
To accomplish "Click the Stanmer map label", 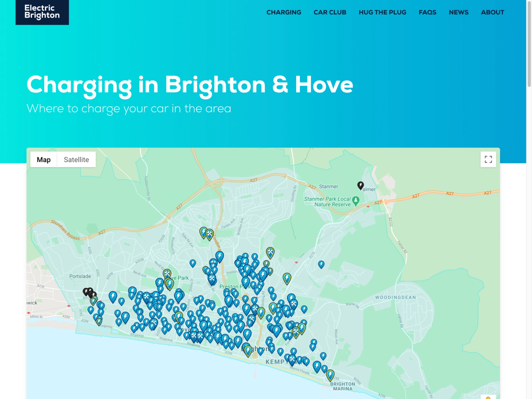I will (x=328, y=187).
